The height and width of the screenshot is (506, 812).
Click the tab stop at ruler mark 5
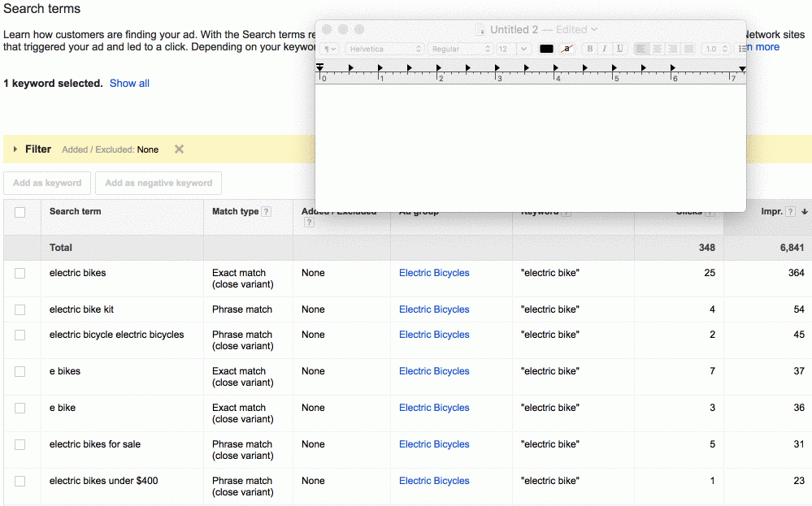614,67
